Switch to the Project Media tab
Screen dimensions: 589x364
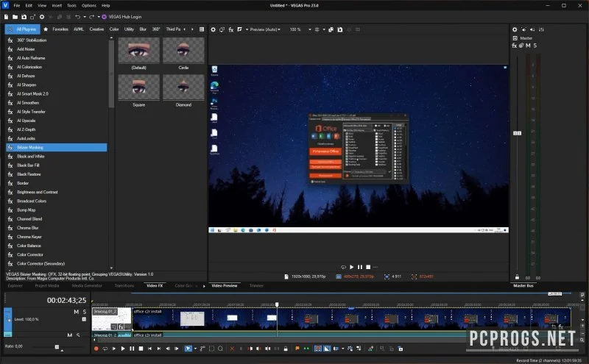(x=47, y=285)
